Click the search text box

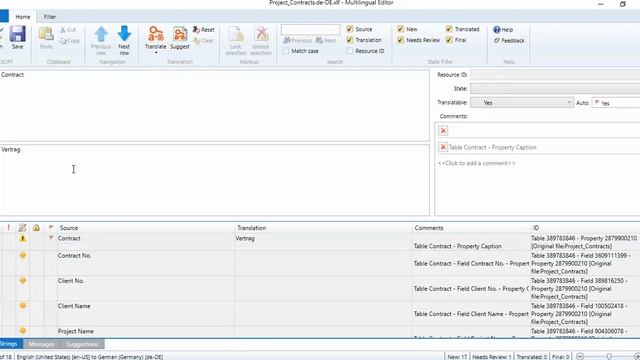click(310, 30)
